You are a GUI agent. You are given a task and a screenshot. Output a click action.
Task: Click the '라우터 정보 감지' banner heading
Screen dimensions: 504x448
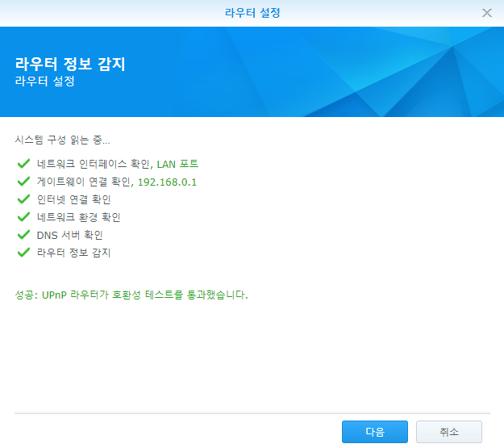70,64
